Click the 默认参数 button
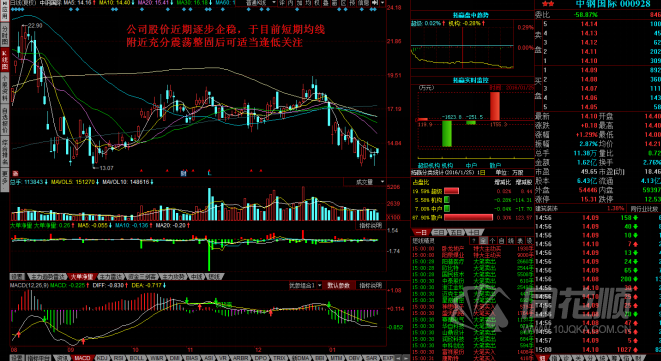 click(x=339, y=286)
